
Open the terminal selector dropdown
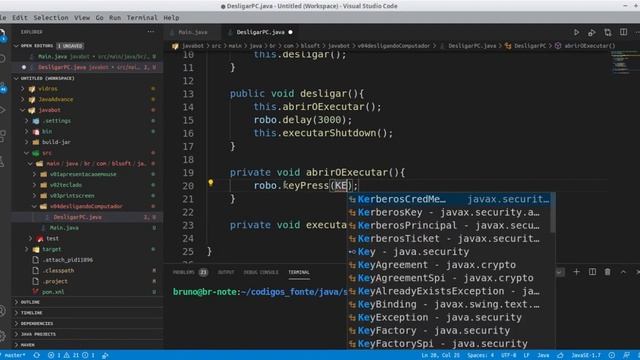[x=560, y=272]
